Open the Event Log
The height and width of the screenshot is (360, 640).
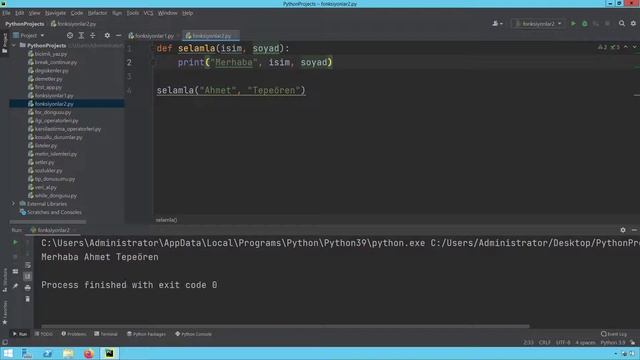[614, 334]
